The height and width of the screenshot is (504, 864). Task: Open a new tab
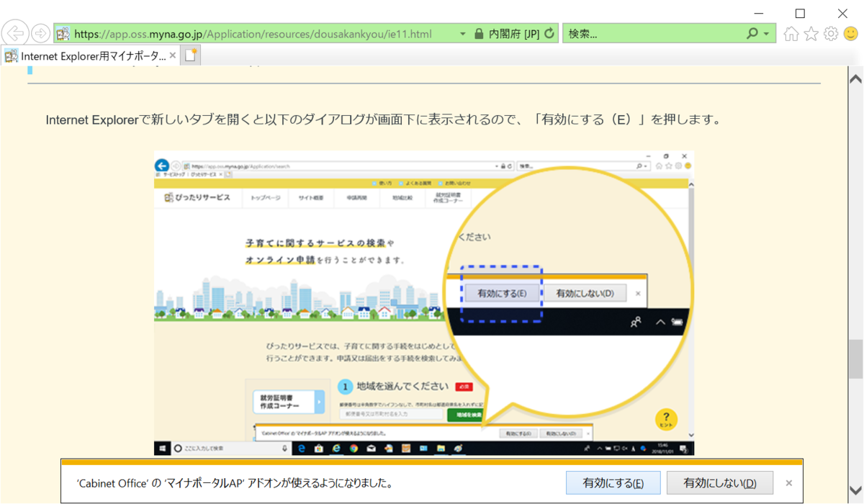pos(191,55)
